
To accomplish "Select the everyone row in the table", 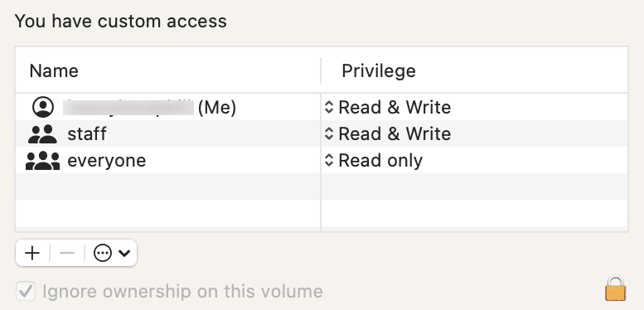I will [322, 161].
